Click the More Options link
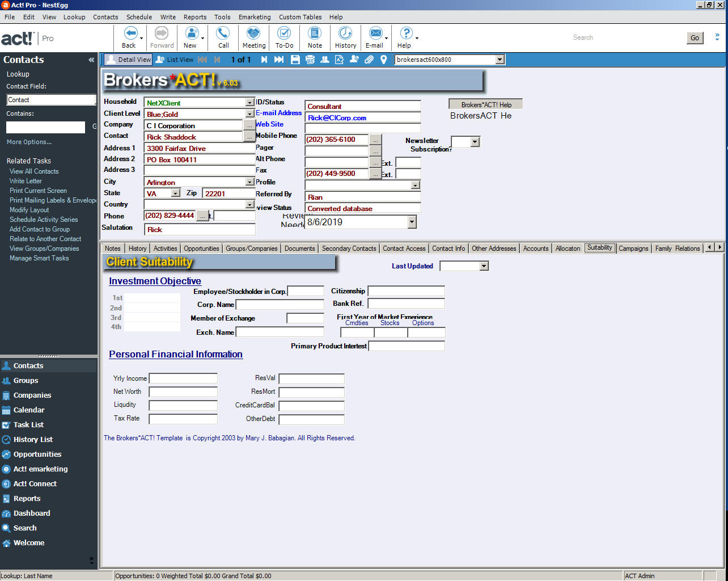Screen dimensions: 728x581 coord(29,142)
